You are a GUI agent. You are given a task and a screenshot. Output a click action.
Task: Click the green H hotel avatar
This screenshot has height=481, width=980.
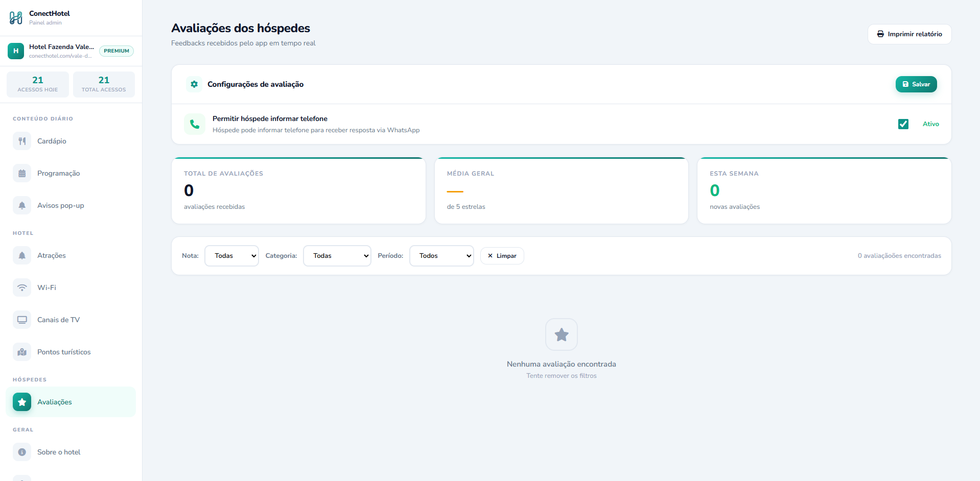pyautogui.click(x=16, y=51)
